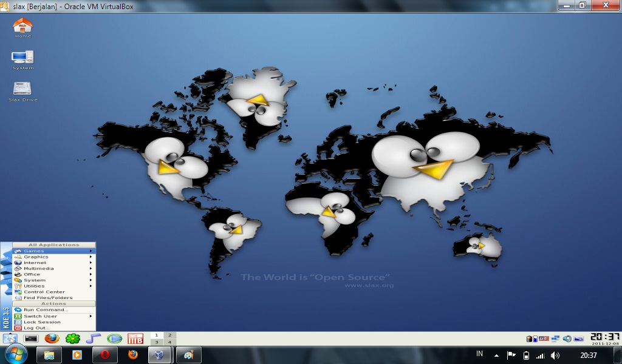Open the Home desktop icon
This screenshot has height=364, width=622.
(22, 28)
